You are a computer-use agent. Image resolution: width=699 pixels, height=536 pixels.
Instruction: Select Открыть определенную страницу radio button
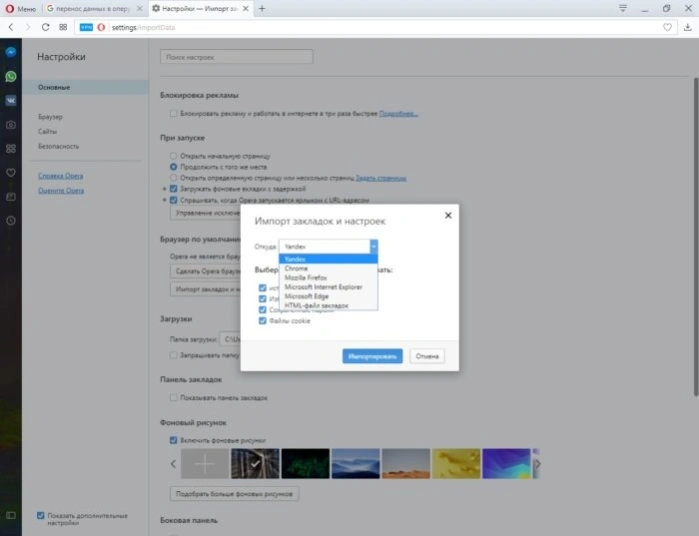tap(173, 177)
